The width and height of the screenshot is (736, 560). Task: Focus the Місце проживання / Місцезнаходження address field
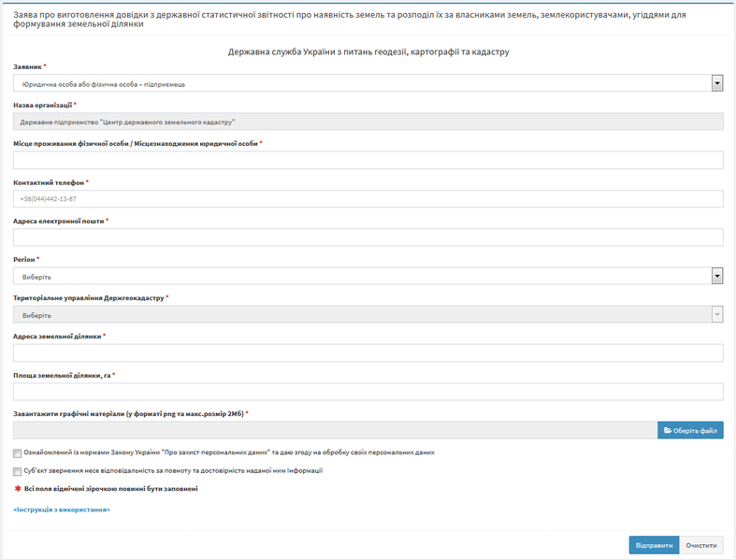point(368,161)
